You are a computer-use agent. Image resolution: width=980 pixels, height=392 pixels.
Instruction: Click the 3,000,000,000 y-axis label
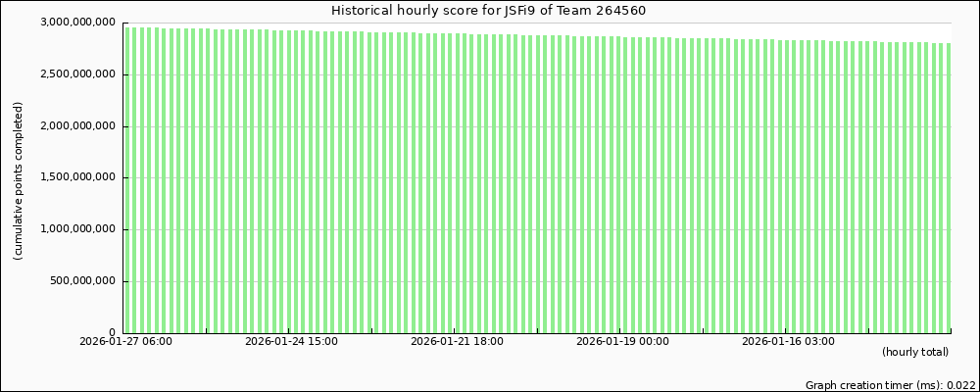[x=79, y=23]
